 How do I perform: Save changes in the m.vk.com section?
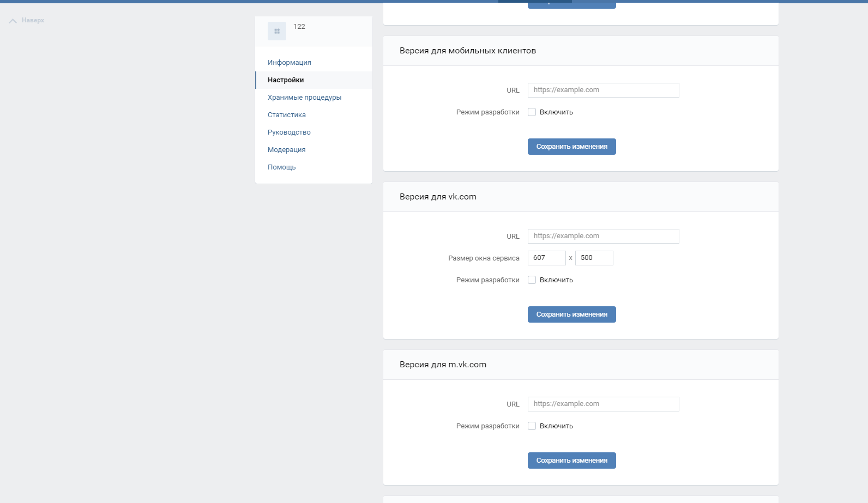pyautogui.click(x=571, y=460)
